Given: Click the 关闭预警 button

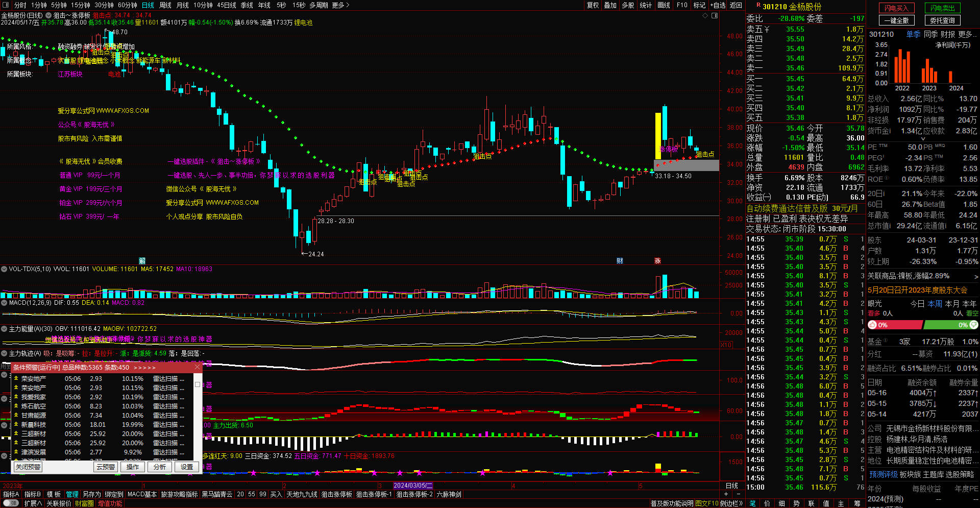Looking at the screenshot, I should (x=28, y=467).
